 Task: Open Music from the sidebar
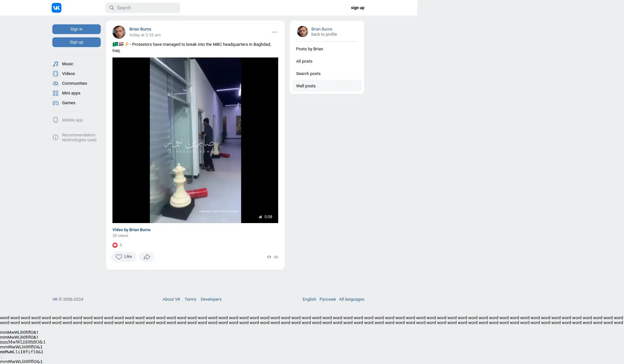(x=68, y=64)
